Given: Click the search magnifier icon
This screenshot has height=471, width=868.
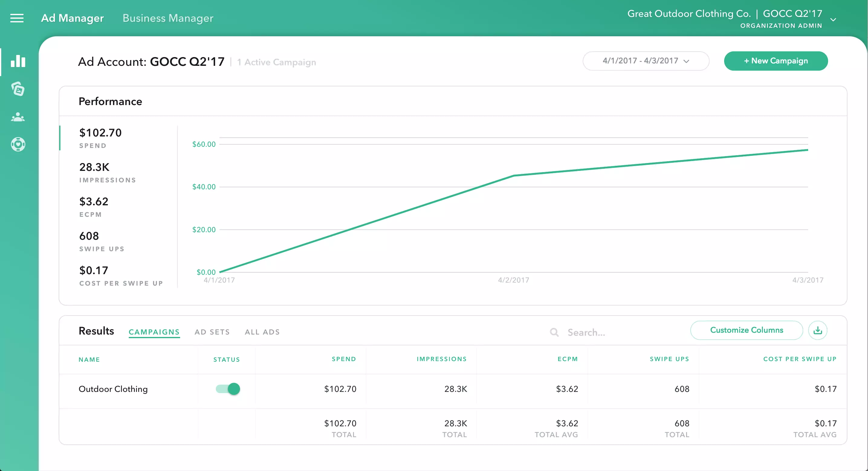Looking at the screenshot, I should point(554,332).
